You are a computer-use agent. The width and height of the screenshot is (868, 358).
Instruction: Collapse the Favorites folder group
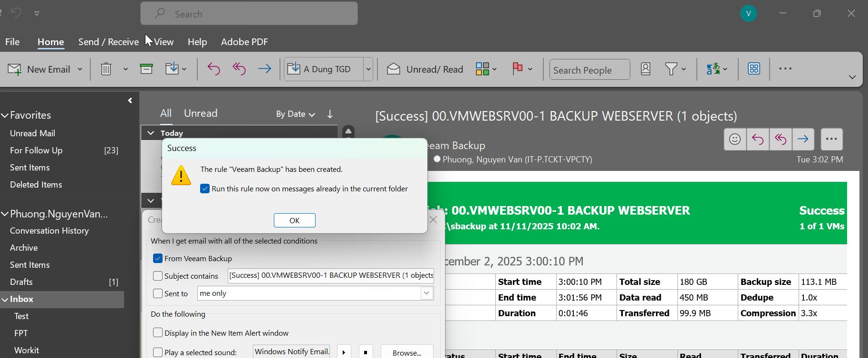pyautogui.click(x=5, y=115)
